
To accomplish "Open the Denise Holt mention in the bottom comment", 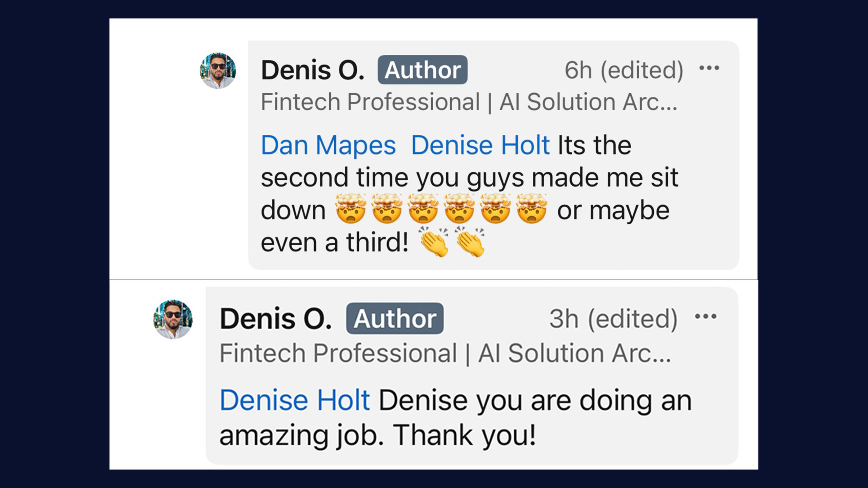I will [x=294, y=400].
